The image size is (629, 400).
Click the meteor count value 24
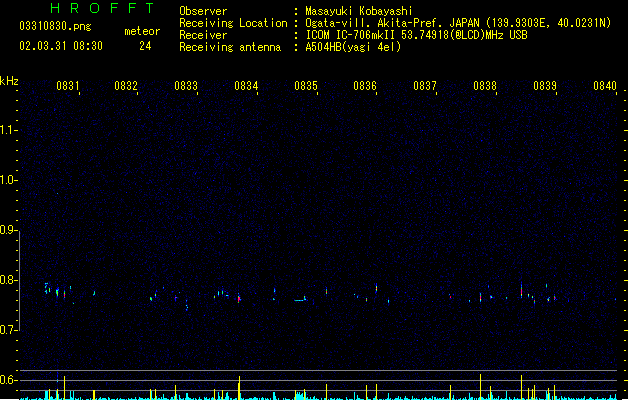click(x=145, y=46)
